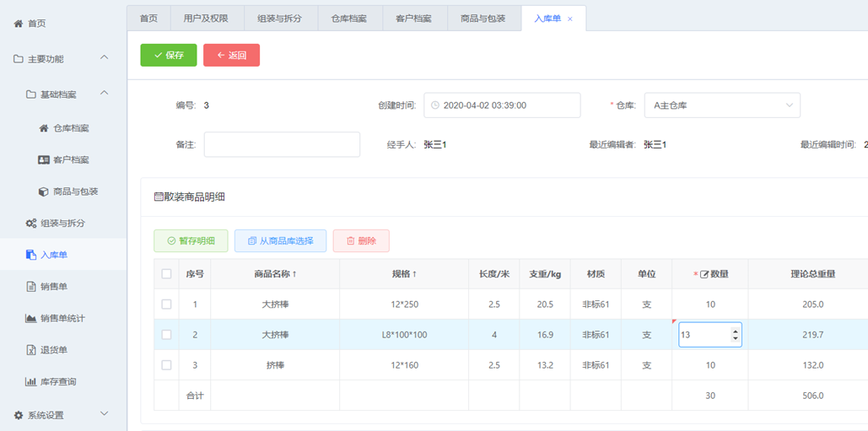Viewport: 868px width, 431px height.
Task: Click the home icon beside 首页 in sidebar
Action: coord(19,24)
